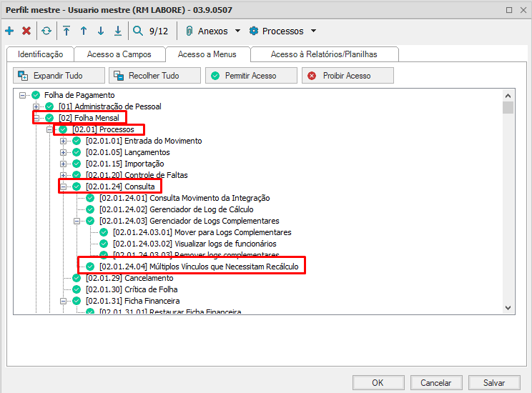Go to the next record arrow
The width and height of the screenshot is (532, 393).
pyautogui.click(x=101, y=31)
